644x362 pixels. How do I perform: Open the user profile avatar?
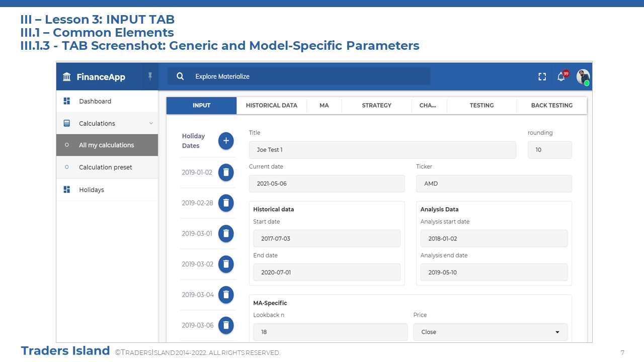pos(583,76)
